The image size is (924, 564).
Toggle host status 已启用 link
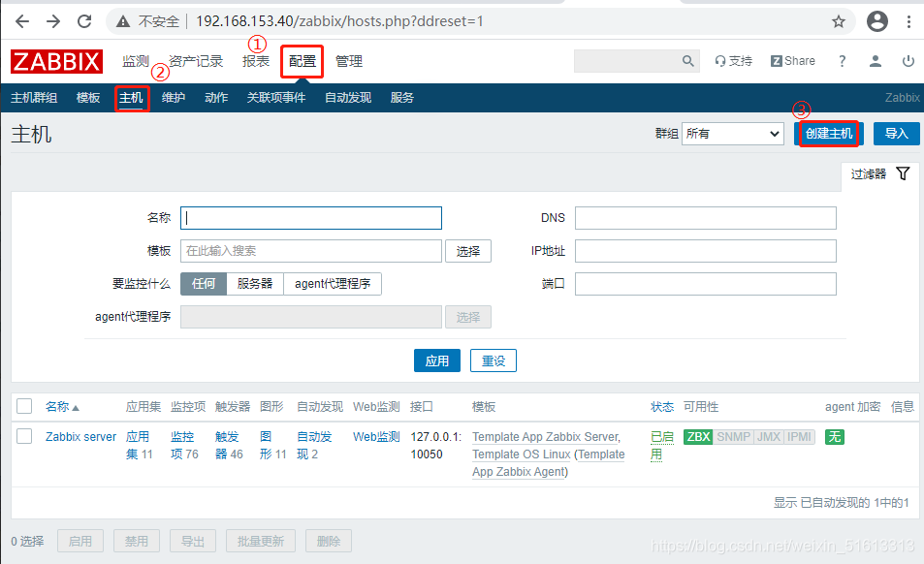pyautogui.click(x=662, y=445)
